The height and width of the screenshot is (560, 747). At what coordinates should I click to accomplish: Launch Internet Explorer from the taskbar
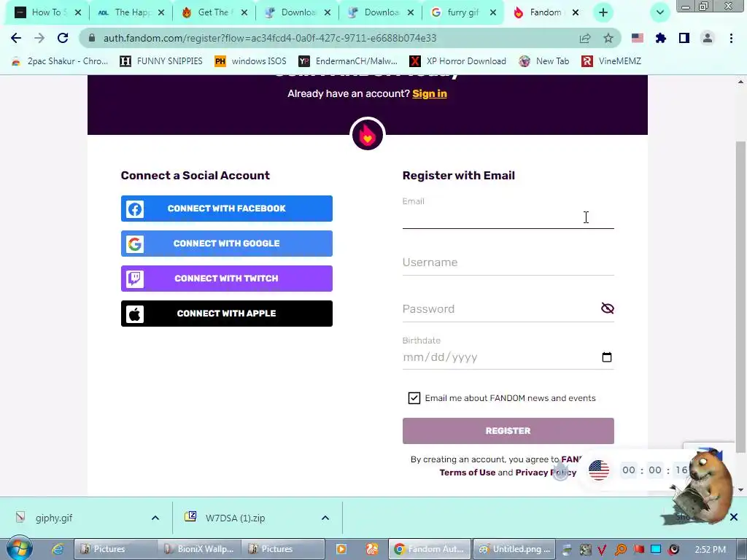tap(58, 549)
